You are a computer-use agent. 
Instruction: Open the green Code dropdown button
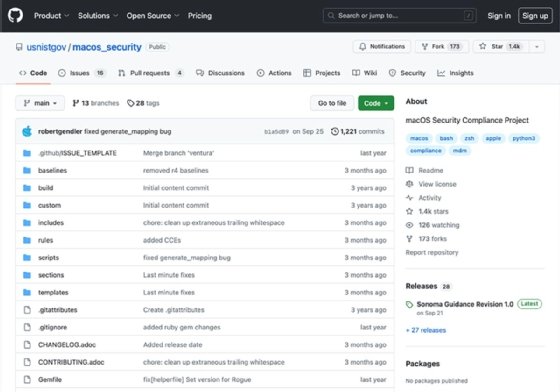click(376, 103)
